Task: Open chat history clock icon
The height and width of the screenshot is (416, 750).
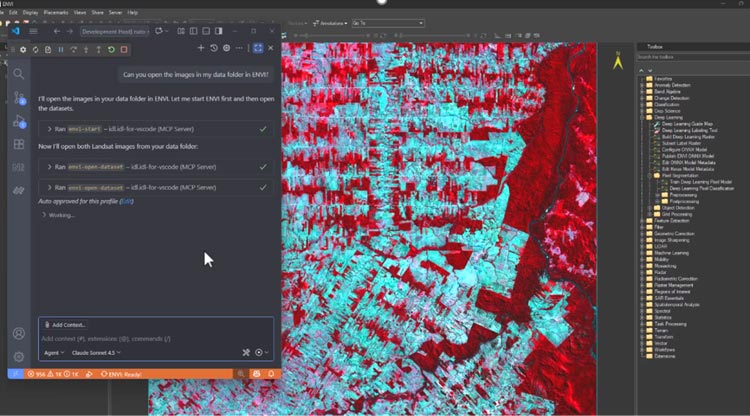Action: pos(214,47)
